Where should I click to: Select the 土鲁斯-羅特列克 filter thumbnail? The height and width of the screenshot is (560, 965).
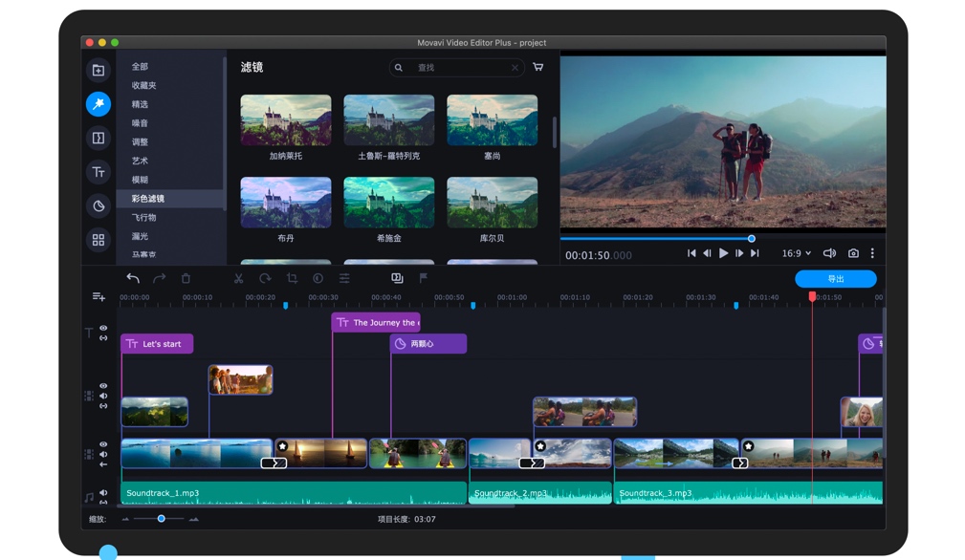(x=388, y=119)
